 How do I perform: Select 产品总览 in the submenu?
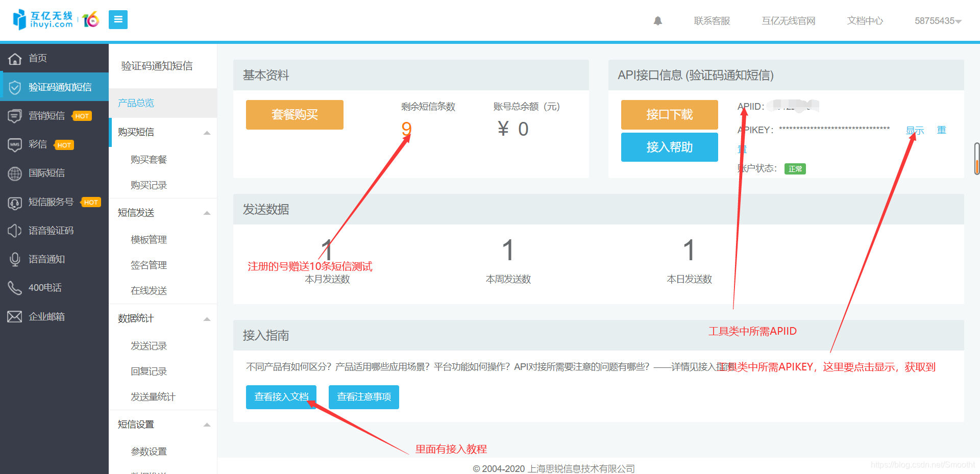point(162,103)
